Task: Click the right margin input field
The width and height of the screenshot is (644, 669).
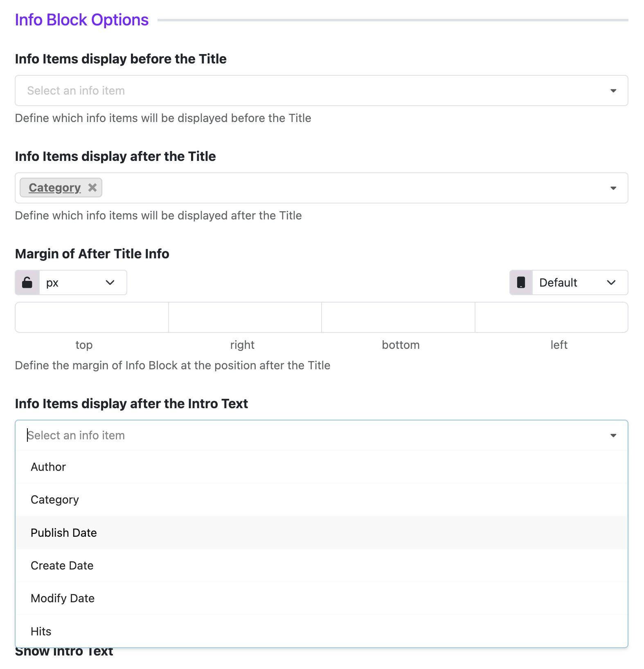Action: coord(245,317)
